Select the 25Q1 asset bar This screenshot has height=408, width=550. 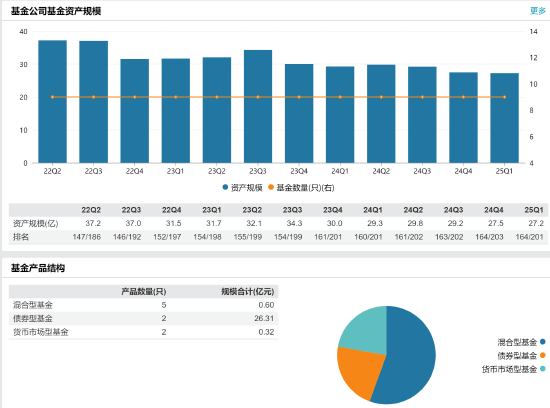(x=504, y=118)
